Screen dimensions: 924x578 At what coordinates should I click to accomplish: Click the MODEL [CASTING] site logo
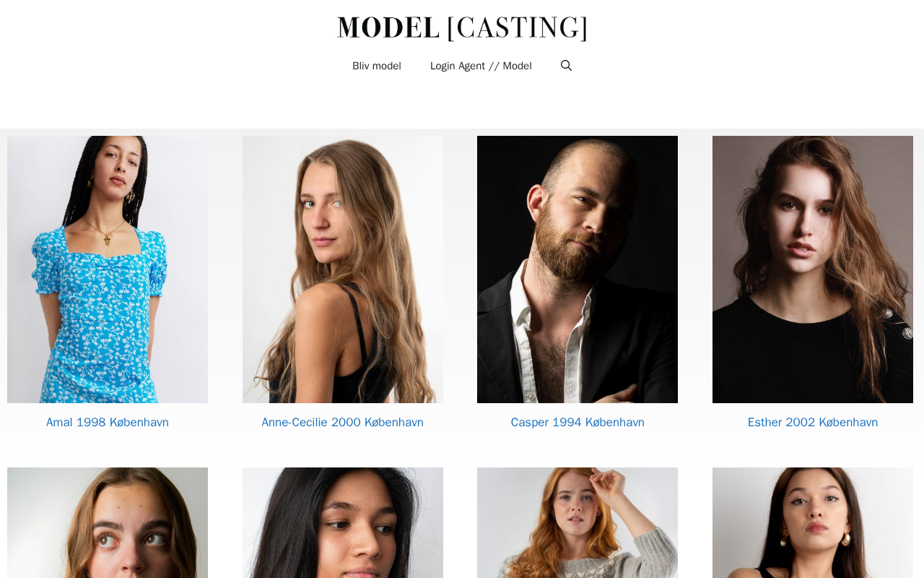click(462, 27)
